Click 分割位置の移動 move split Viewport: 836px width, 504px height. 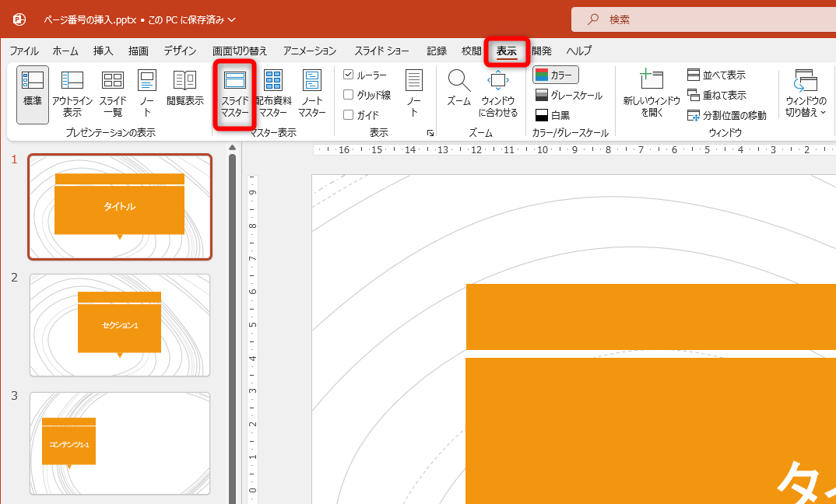pyautogui.click(x=726, y=115)
